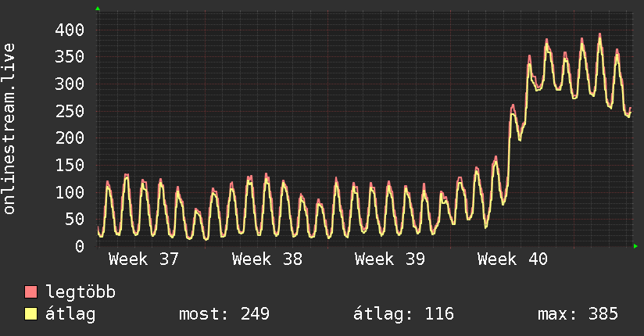Click the onlinestream.live vertical axis title
The height and width of the screenshot is (336, 644).
tap(9, 129)
